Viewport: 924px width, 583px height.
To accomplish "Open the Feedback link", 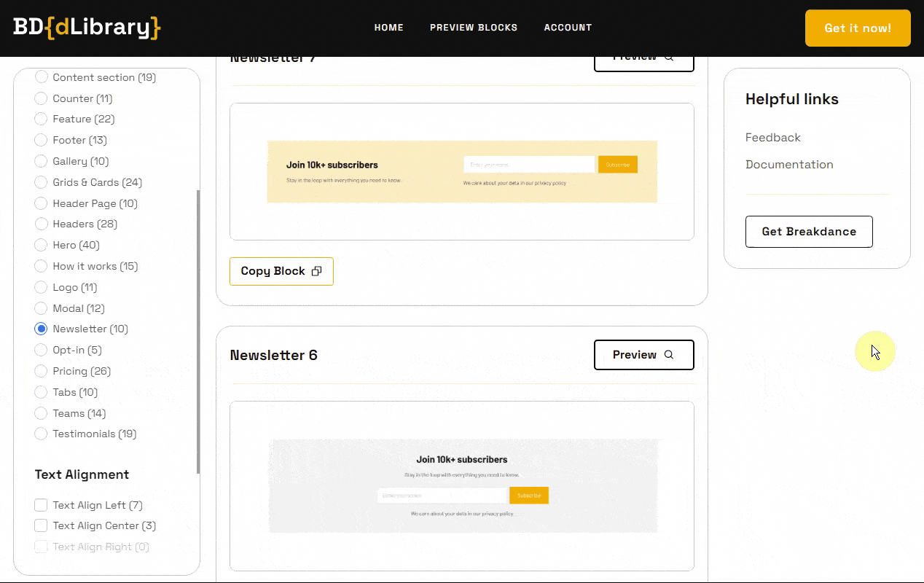I will 772,137.
